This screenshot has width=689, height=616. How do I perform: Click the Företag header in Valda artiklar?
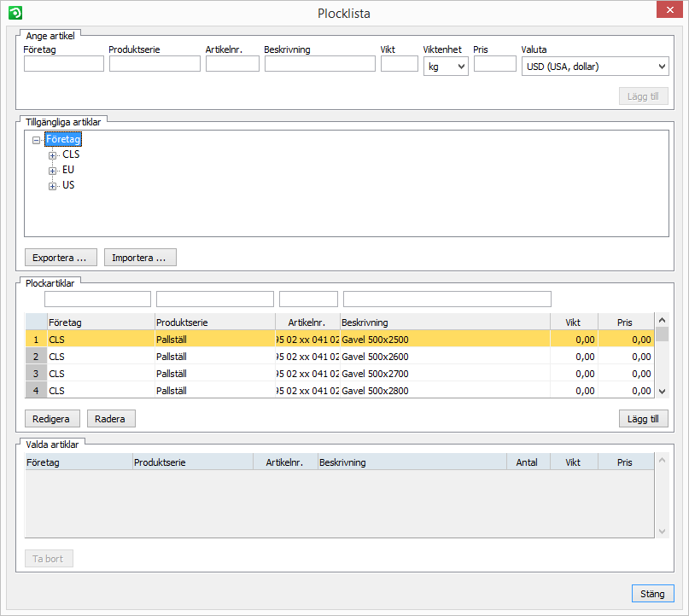point(79,462)
